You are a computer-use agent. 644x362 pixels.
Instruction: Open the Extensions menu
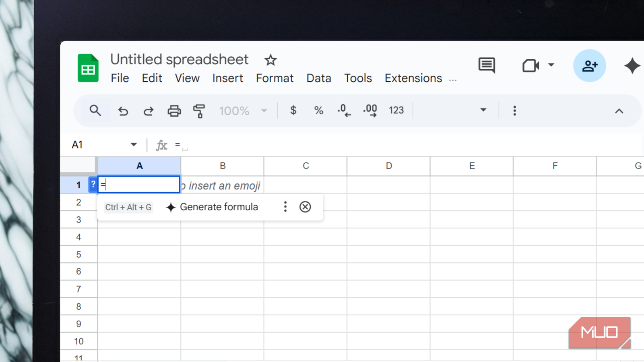click(x=413, y=78)
